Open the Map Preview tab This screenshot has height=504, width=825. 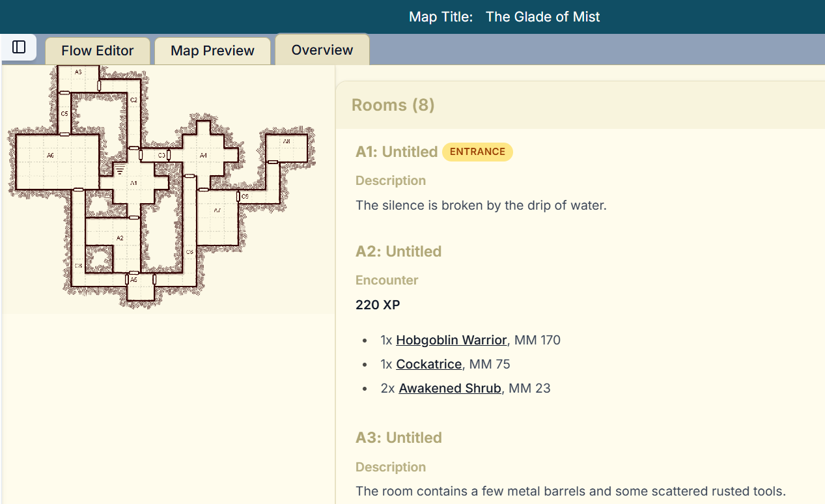point(212,50)
